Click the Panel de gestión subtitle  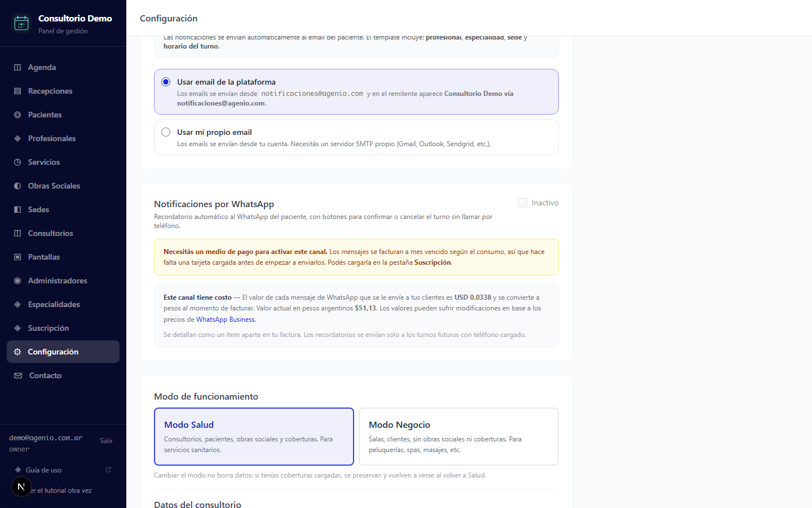click(63, 31)
